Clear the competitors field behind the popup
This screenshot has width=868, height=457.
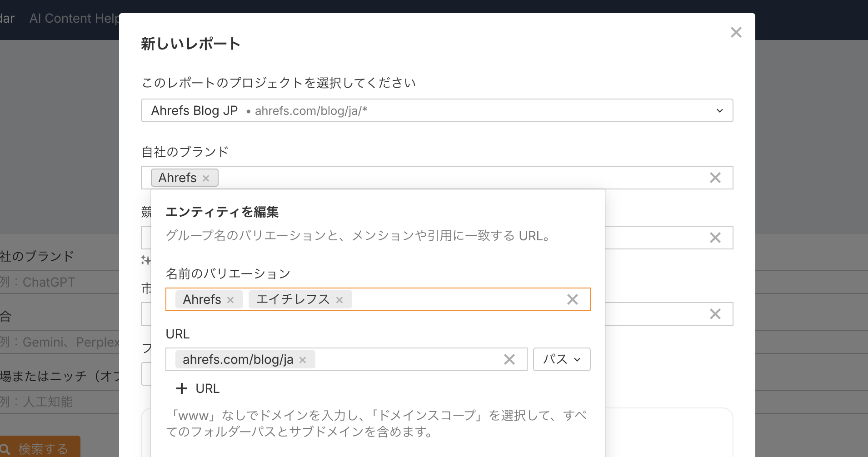click(715, 238)
